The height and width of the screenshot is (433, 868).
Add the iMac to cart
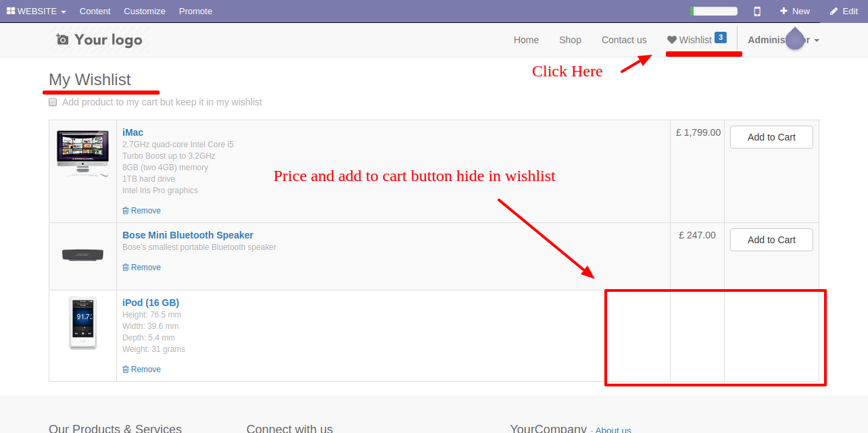tap(771, 137)
